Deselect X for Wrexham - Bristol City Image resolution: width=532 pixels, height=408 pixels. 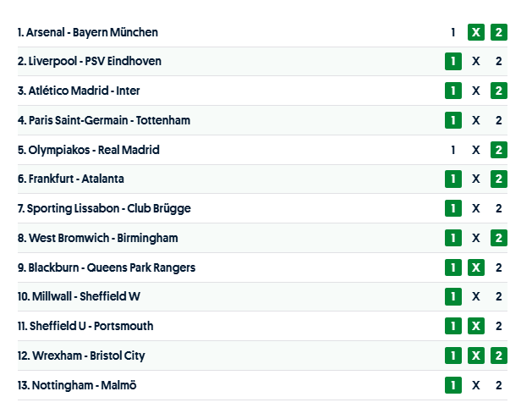tap(476, 356)
